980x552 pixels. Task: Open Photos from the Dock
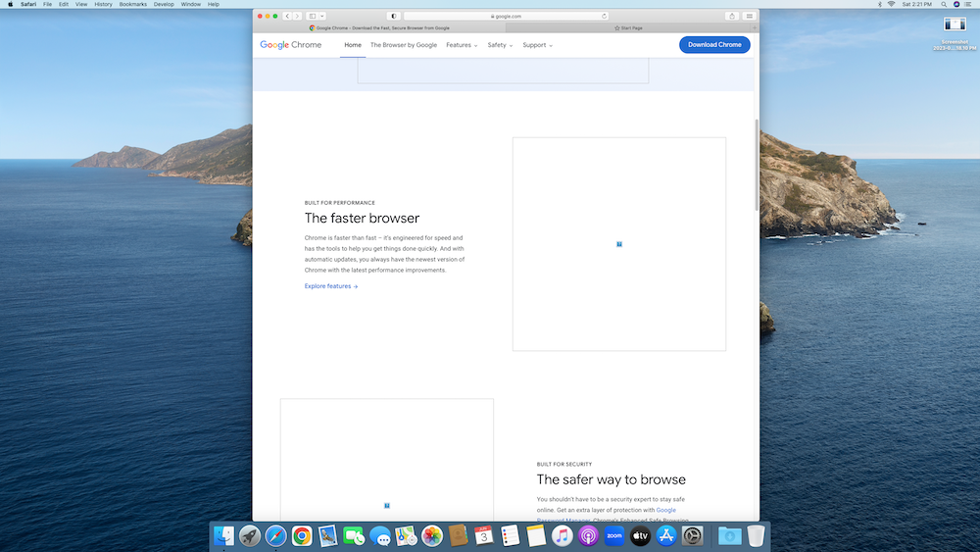tap(432, 535)
